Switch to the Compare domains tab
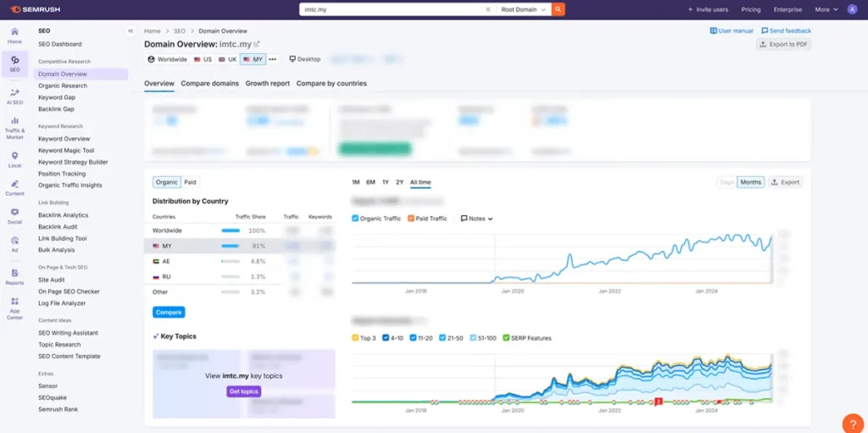This screenshot has width=868, height=433. click(x=209, y=84)
